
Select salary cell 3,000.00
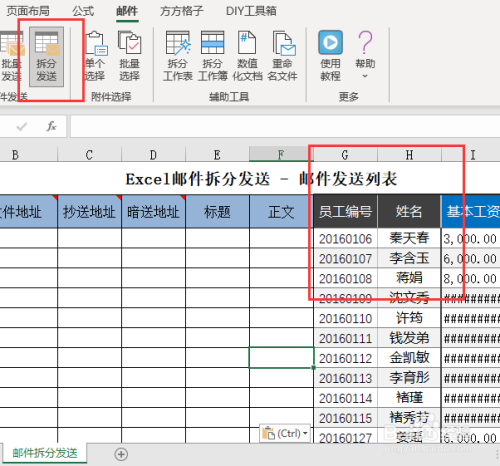[471, 239]
